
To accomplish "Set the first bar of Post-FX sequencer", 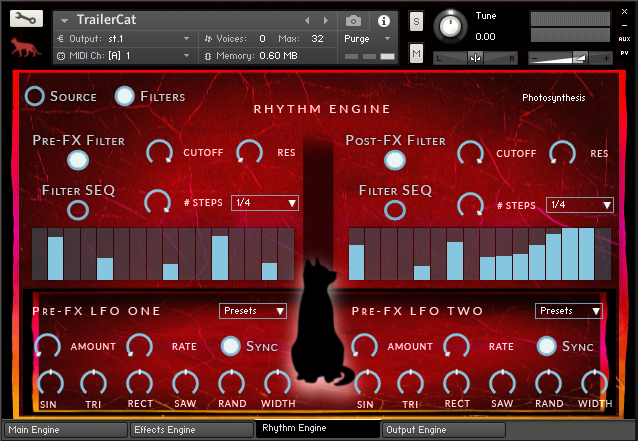I will pyautogui.click(x=356, y=254).
